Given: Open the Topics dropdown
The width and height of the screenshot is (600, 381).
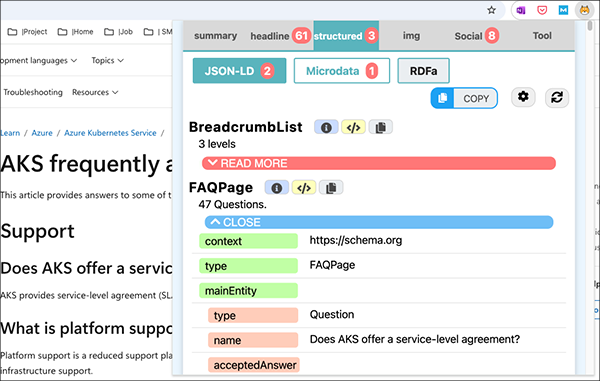Looking at the screenshot, I should point(108,60).
